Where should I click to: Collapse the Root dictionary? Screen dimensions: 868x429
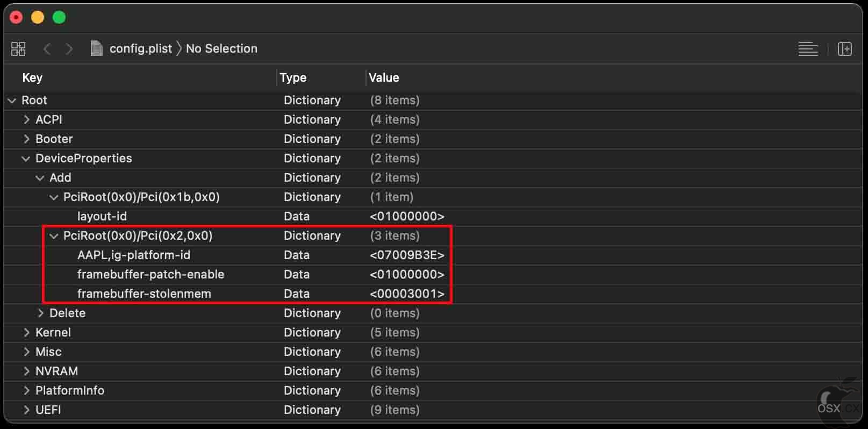[x=12, y=101]
